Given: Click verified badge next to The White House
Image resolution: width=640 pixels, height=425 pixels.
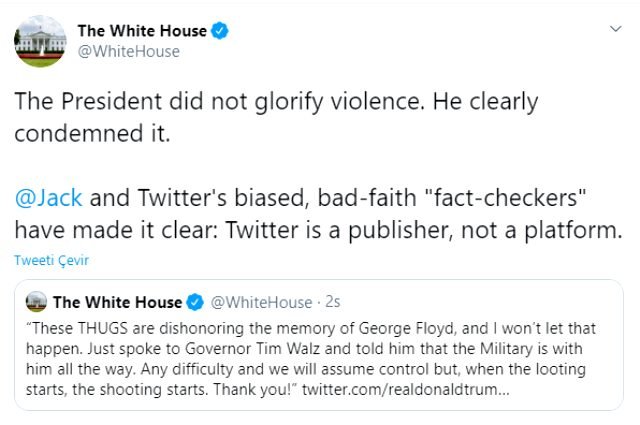Looking at the screenshot, I should 219,31.
